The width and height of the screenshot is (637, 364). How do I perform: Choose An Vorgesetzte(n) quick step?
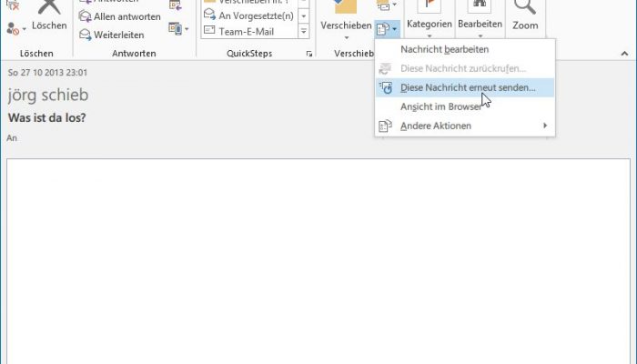tap(248, 15)
